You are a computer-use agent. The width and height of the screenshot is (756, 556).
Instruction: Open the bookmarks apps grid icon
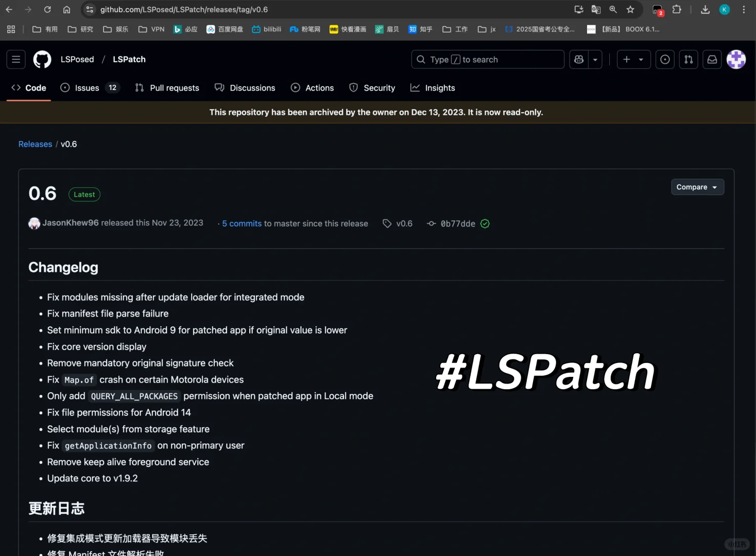coord(11,29)
